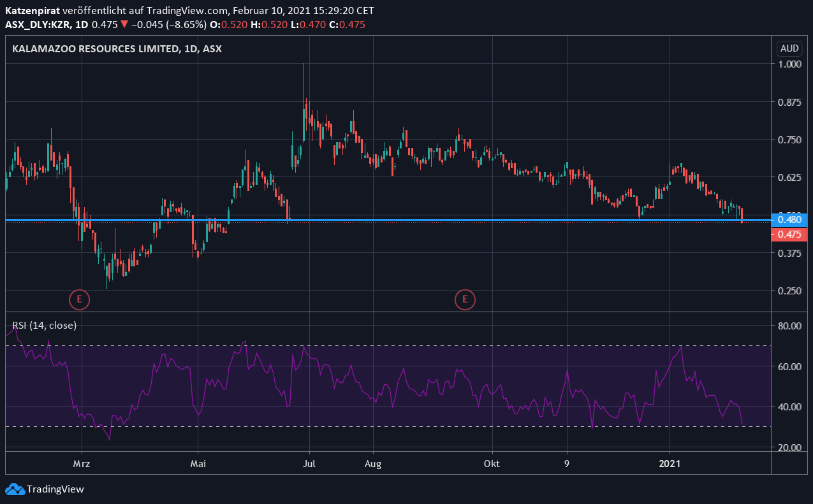Open the earnings E marker left of Okt

[x=465, y=299]
